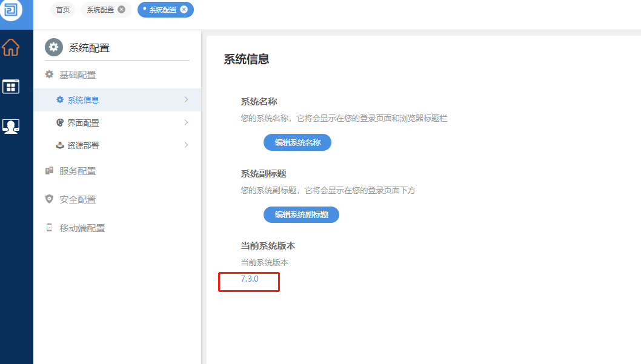Click the 编辑系统名称 button
The width and height of the screenshot is (641, 364).
[x=297, y=142]
